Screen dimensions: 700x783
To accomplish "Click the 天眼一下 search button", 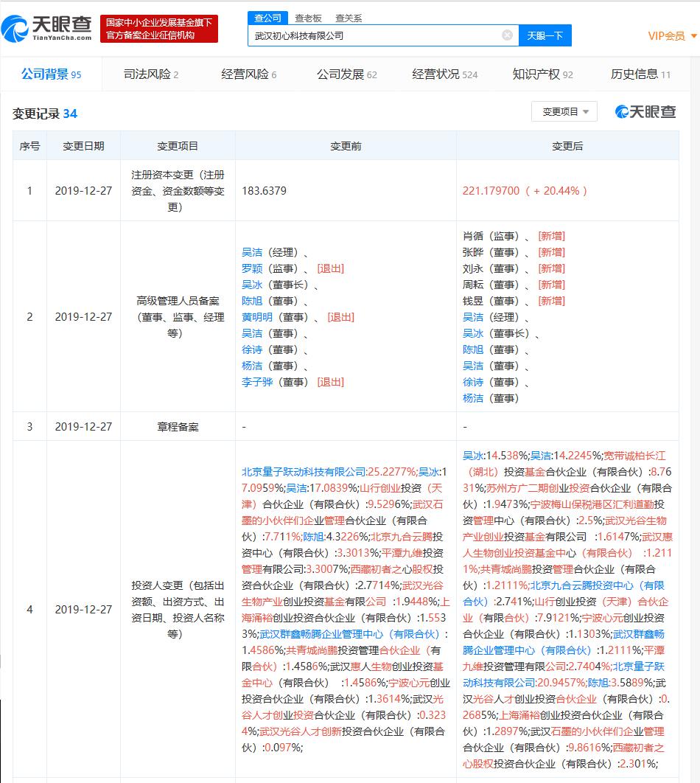I will pyautogui.click(x=545, y=35).
